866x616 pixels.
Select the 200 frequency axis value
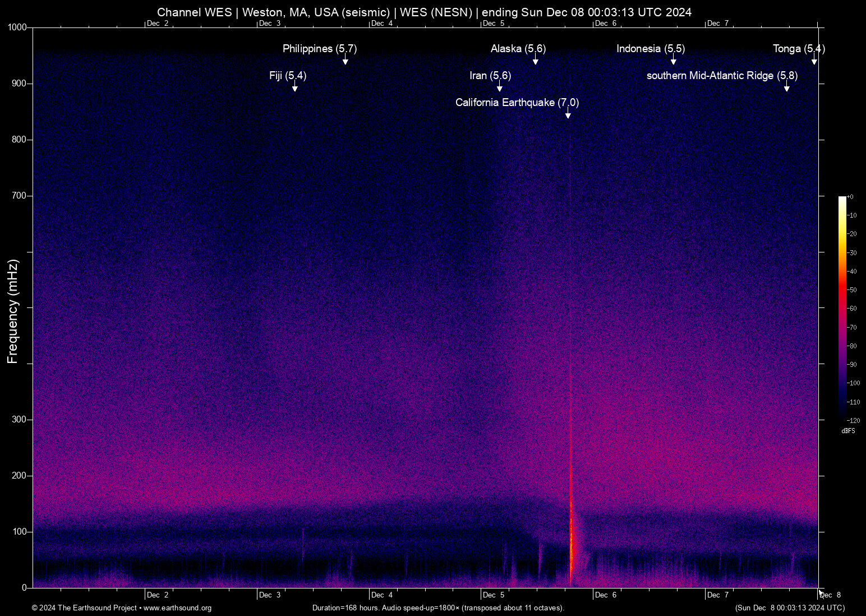tap(20, 476)
